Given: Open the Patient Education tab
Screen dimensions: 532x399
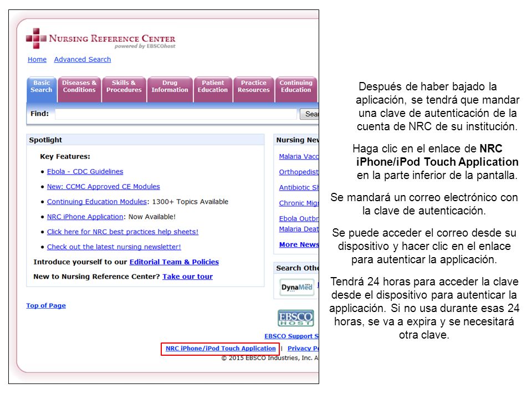Looking at the screenshot, I should pyautogui.click(x=213, y=89).
